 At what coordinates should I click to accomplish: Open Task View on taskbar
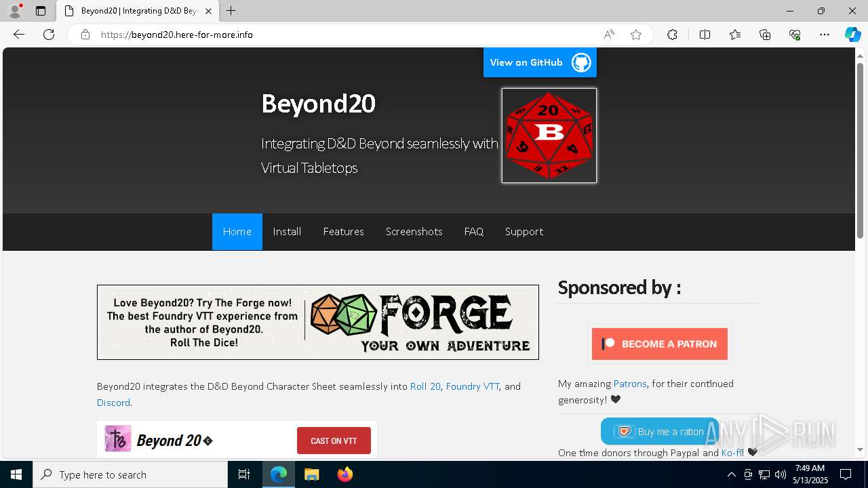[x=244, y=474]
